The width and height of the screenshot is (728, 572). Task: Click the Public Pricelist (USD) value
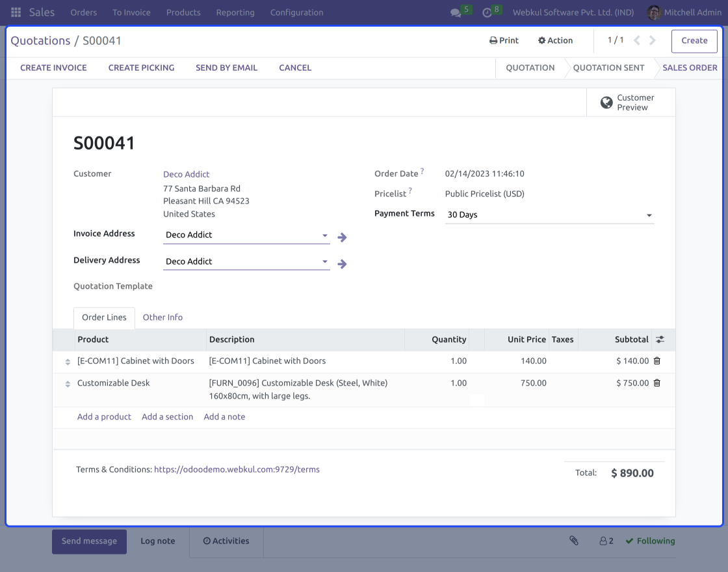pyautogui.click(x=485, y=194)
